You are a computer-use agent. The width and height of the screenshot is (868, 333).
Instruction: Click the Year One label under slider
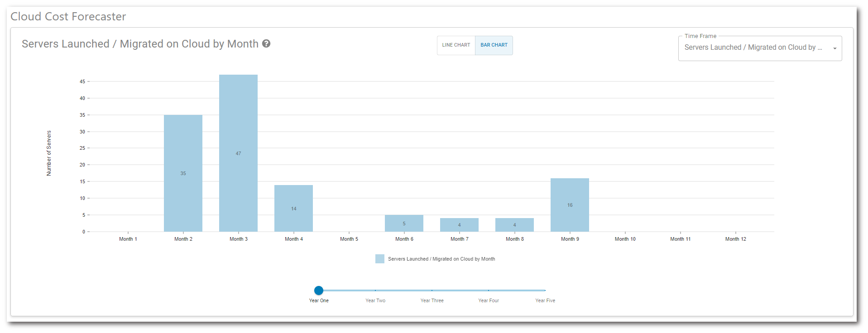pyautogui.click(x=319, y=300)
